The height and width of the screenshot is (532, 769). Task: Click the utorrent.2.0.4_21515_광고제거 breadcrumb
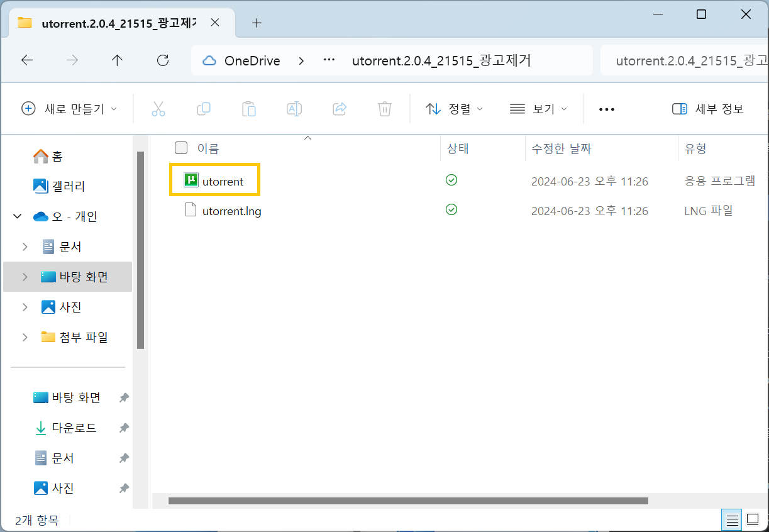(441, 61)
